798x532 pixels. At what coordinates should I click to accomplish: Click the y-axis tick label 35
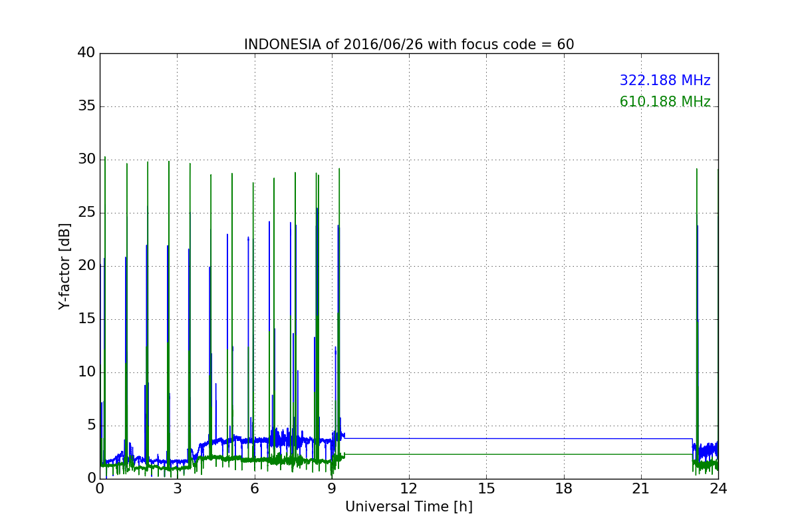86,106
